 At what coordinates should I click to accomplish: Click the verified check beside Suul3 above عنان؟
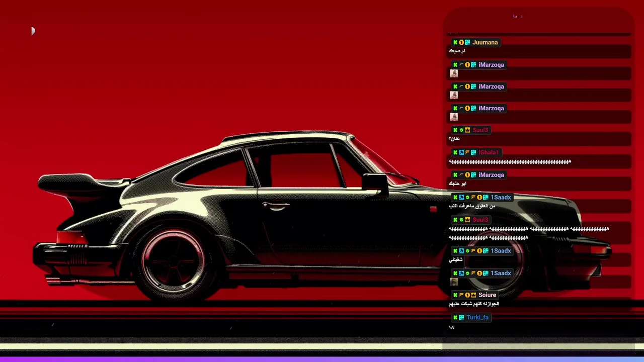461,130
